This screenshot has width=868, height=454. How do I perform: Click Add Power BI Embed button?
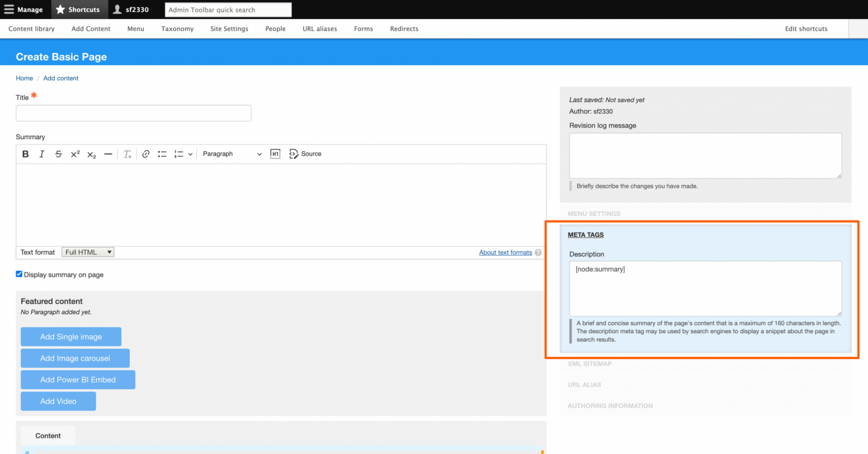click(x=78, y=380)
